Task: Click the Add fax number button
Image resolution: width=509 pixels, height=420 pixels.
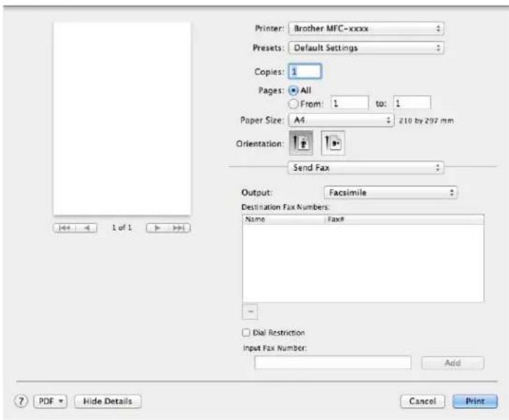Action: [x=452, y=363]
